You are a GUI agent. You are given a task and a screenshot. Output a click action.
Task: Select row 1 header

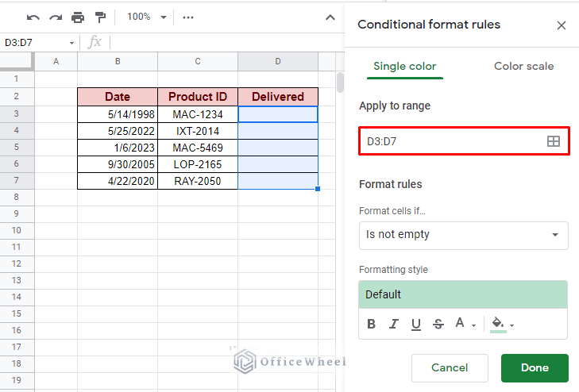point(17,79)
